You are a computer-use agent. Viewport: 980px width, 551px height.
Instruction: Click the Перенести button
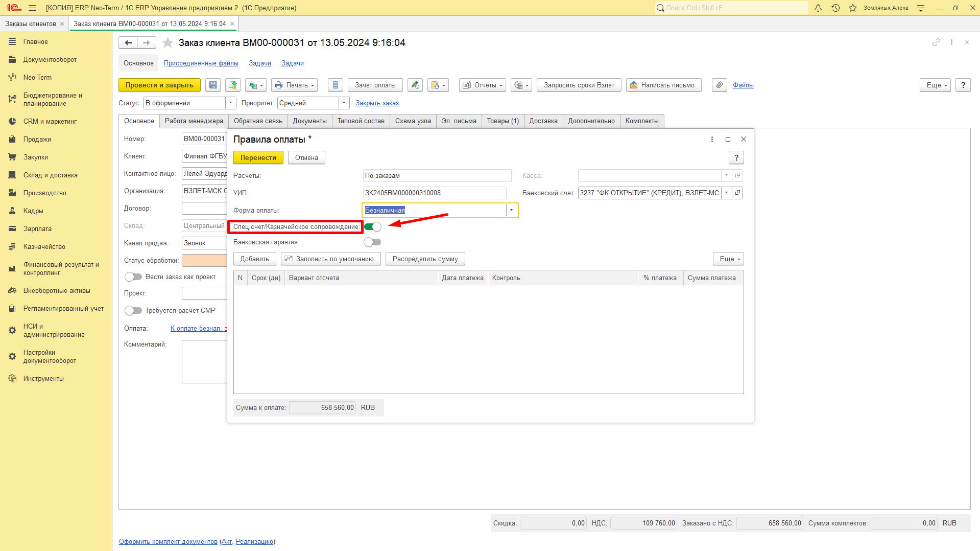click(x=258, y=157)
